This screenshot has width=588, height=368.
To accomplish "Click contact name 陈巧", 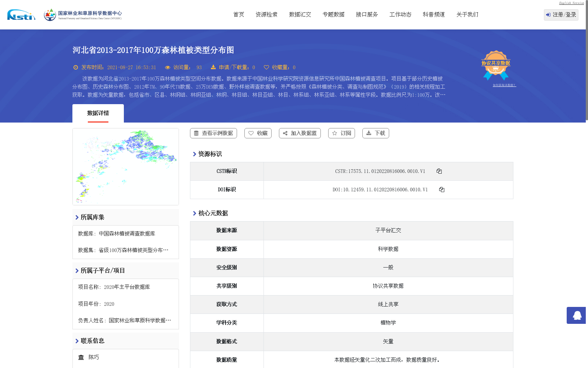I will [94, 357].
